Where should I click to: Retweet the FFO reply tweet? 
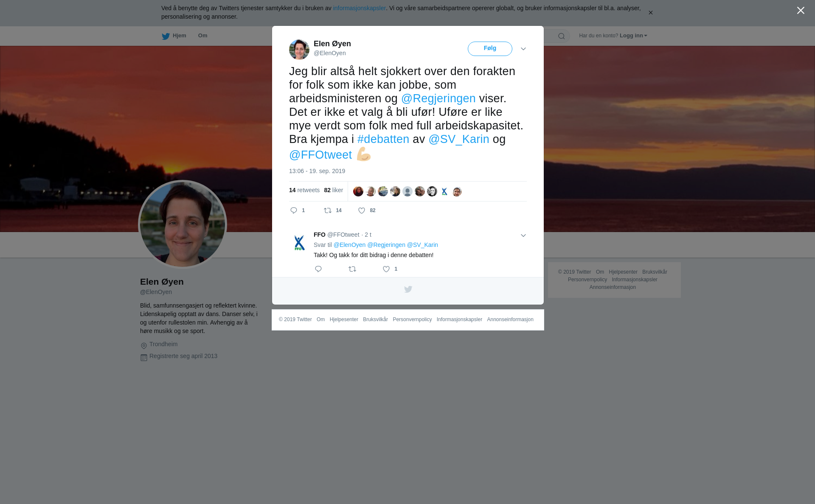click(352, 269)
